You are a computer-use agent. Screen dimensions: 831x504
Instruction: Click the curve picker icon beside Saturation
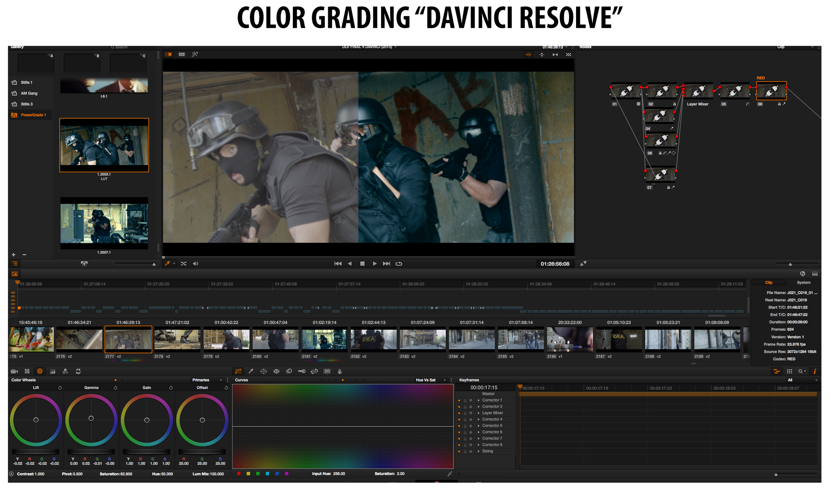(449, 474)
